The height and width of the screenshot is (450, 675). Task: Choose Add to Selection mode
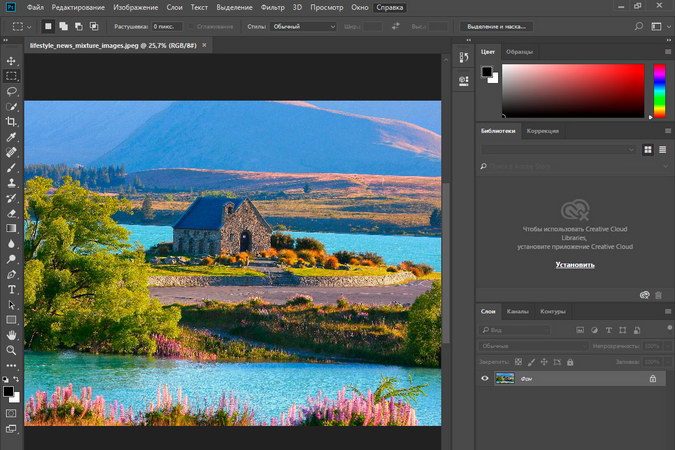click(64, 26)
